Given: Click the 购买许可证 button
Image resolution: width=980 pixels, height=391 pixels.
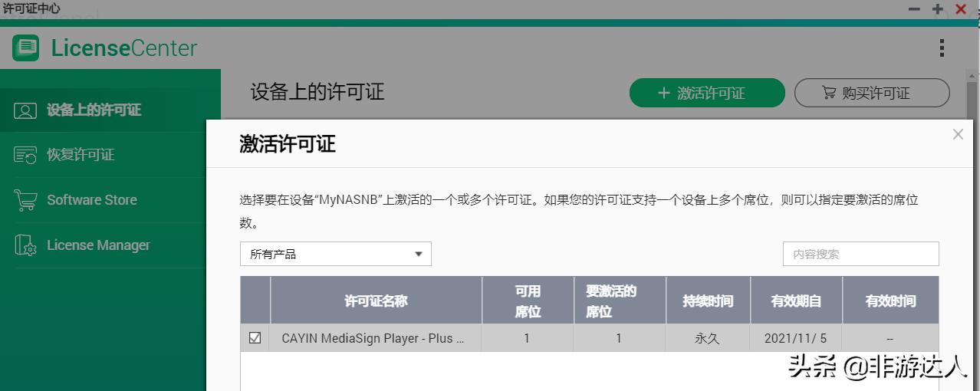Looking at the screenshot, I should tap(872, 93).
